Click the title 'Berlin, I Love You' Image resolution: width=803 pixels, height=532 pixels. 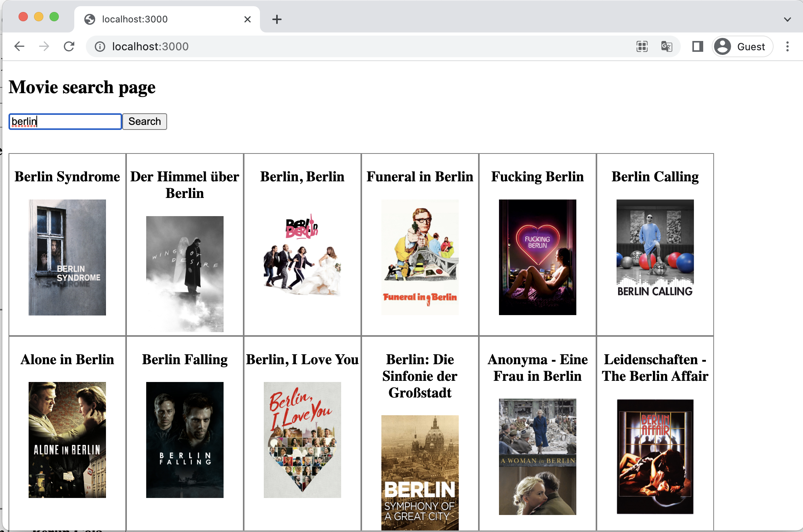302,360
